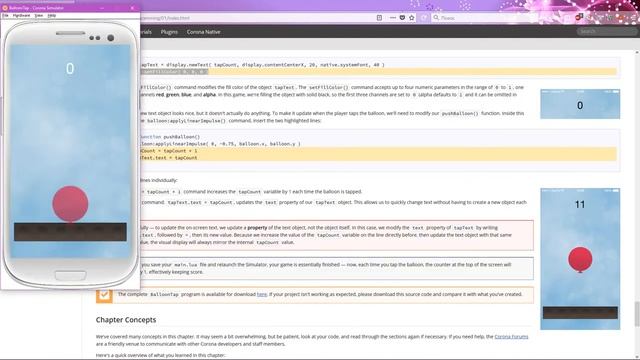640x360 pixels.
Task: Click the example screenshot showing score 11
Action: 580,259
